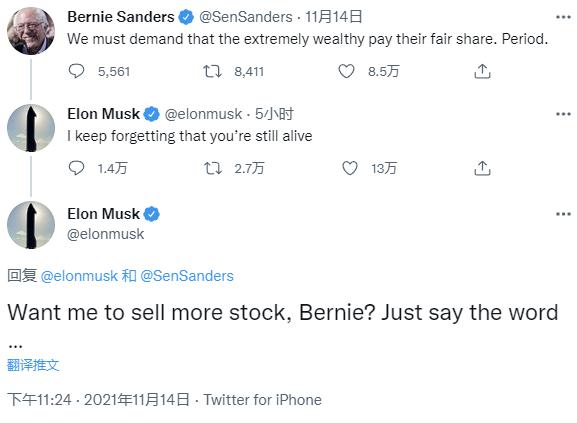Click the @SenSanders mention in reply line
Image resolution: width=577 pixels, height=423 pixels.
click(x=187, y=276)
